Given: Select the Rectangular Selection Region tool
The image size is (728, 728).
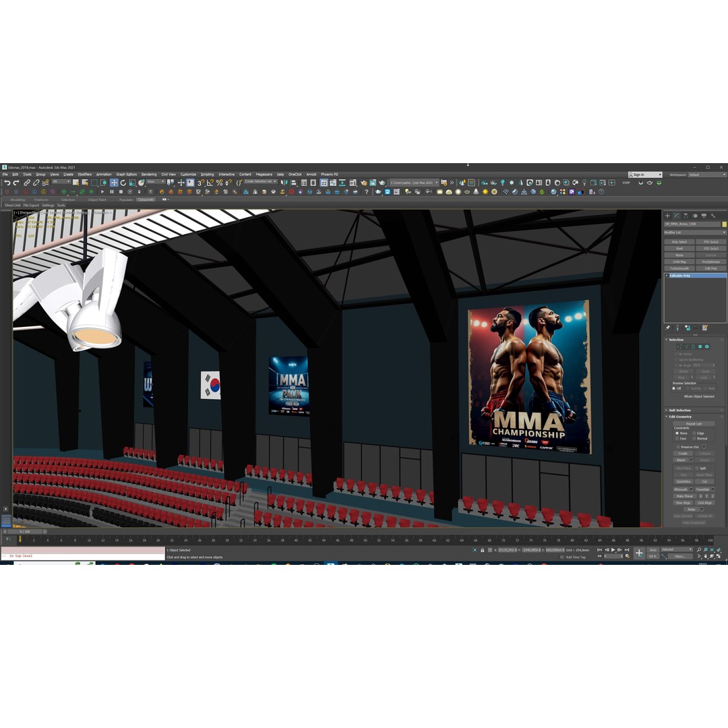Looking at the screenshot, I should coord(94,183).
